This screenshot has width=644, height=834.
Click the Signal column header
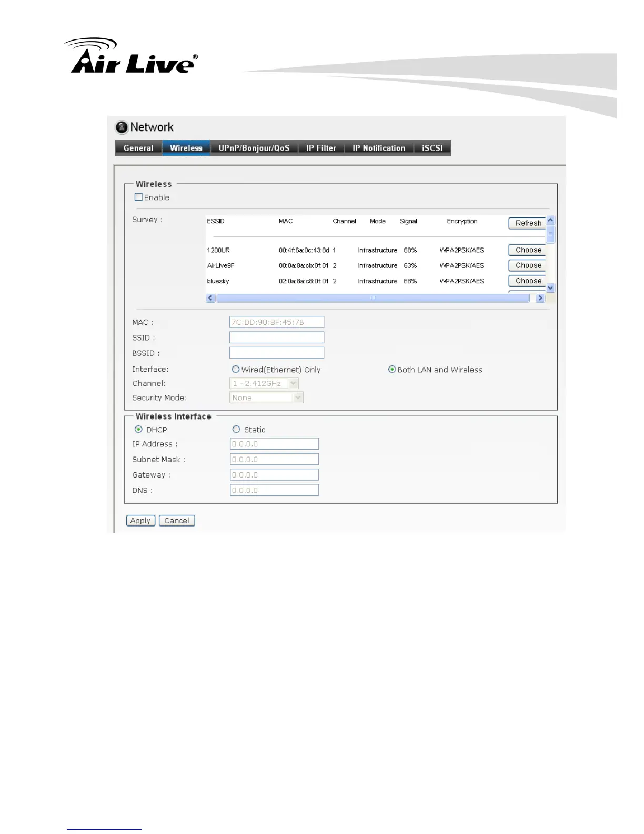click(408, 221)
